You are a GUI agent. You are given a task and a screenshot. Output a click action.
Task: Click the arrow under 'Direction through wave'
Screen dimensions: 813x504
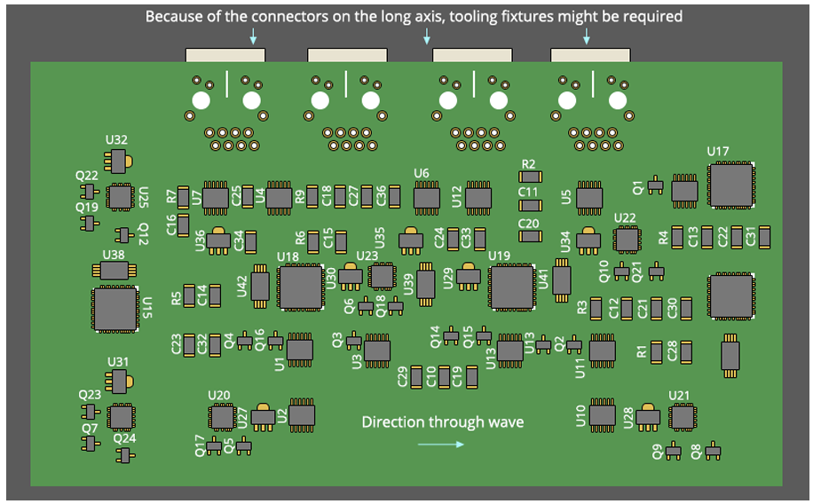[448, 445]
